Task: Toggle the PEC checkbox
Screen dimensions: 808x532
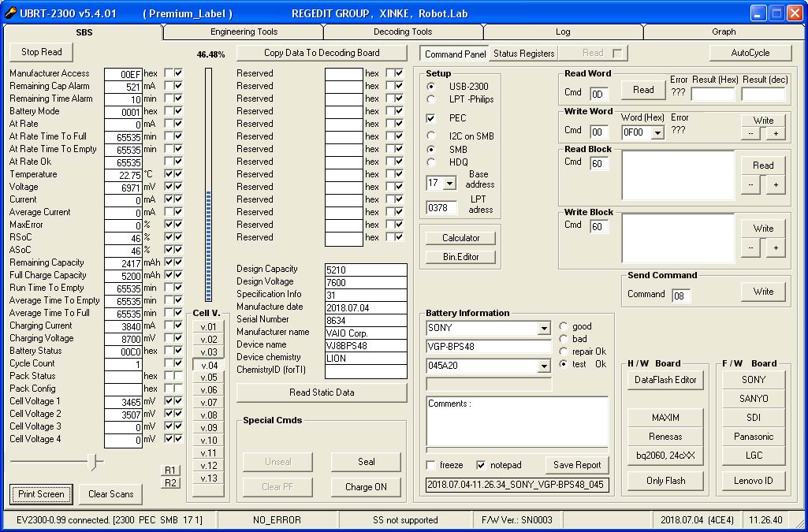Action: pos(430,118)
